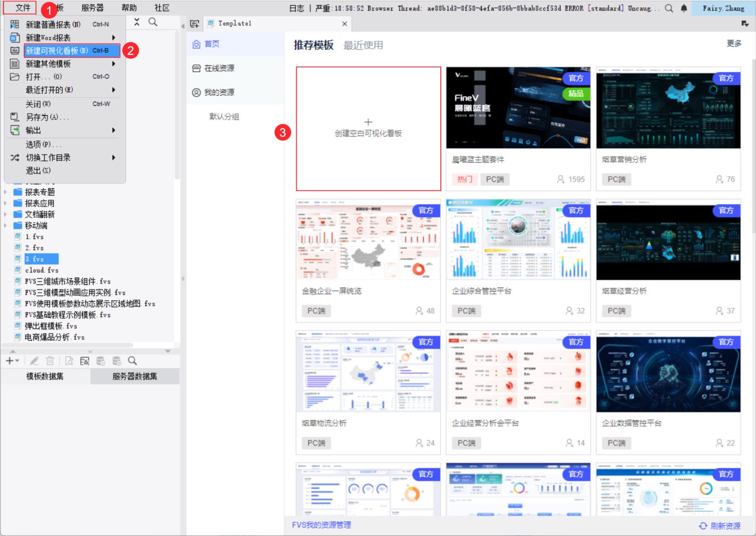The image size is (756, 536).
Task: Open the 帮助 menu
Action: point(129,8)
